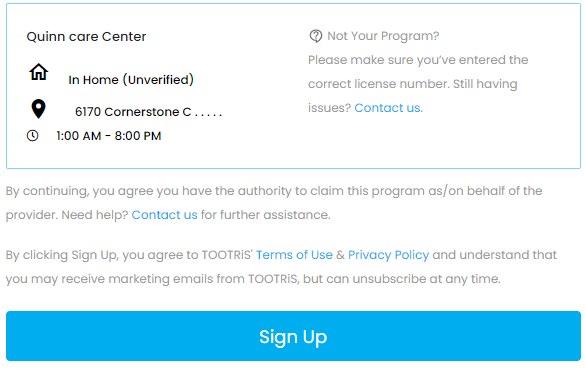Click the By clicking Sign Up sentence
Viewport: 585px width, 378px height.
coord(281,267)
